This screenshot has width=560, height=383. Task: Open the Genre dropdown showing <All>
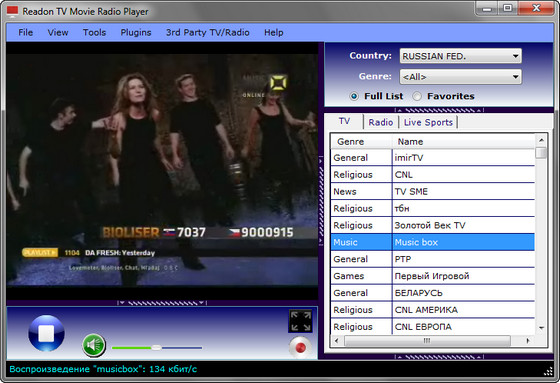(460, 77)
